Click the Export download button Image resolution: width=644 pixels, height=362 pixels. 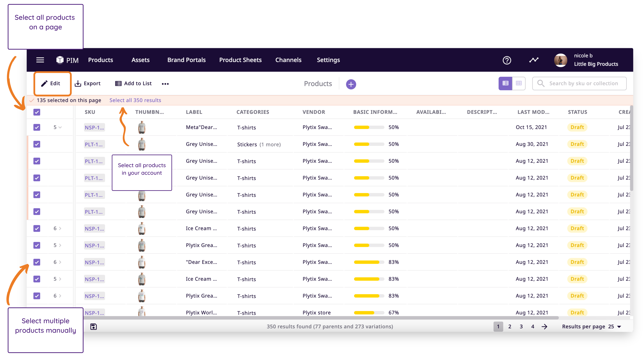tap(88, 83)
